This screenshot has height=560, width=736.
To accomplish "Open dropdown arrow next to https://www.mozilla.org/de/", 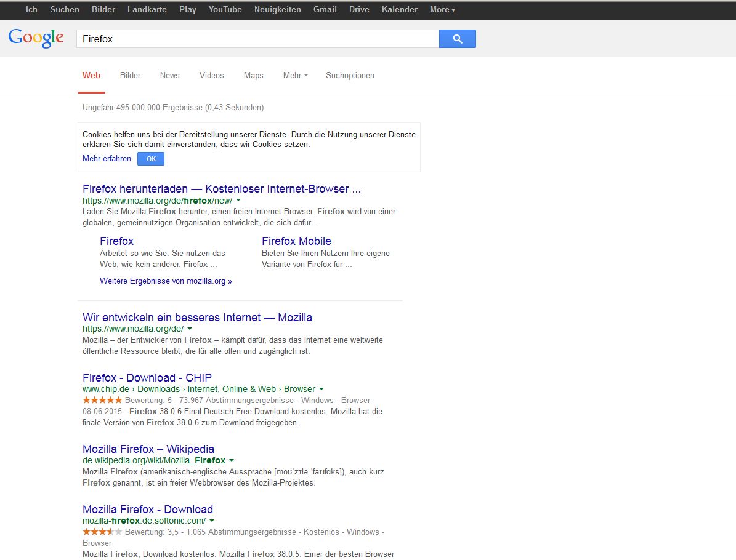I will point(190,329).
